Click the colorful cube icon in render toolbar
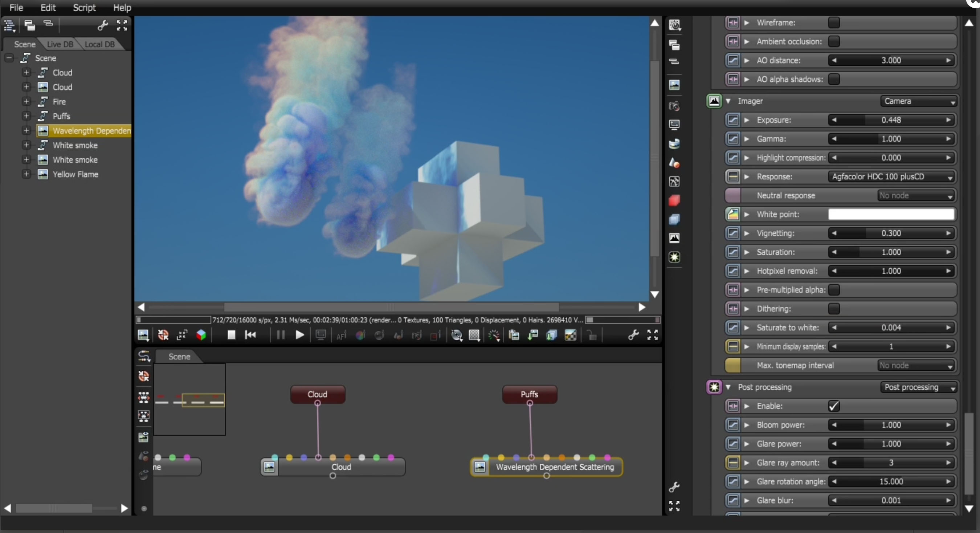980x533 pixels. point(201,335)
